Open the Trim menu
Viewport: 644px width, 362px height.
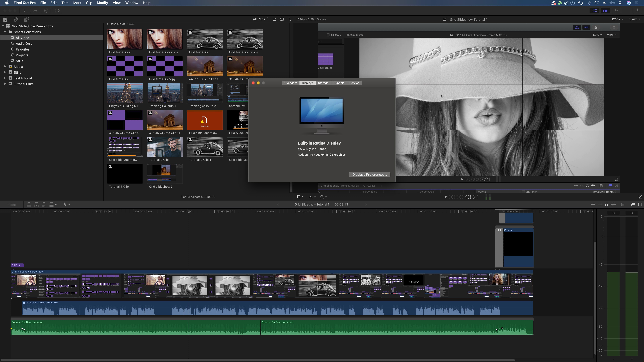(x=65, y=3)
